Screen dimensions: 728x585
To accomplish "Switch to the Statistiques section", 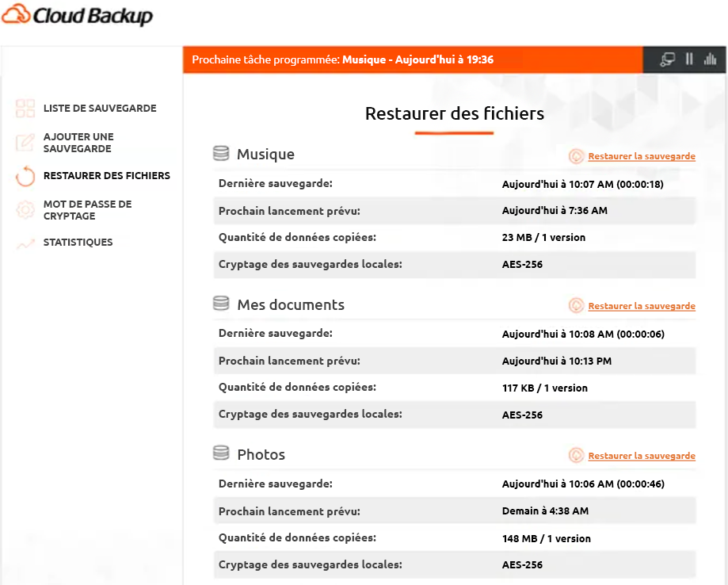I will (79, 242).
